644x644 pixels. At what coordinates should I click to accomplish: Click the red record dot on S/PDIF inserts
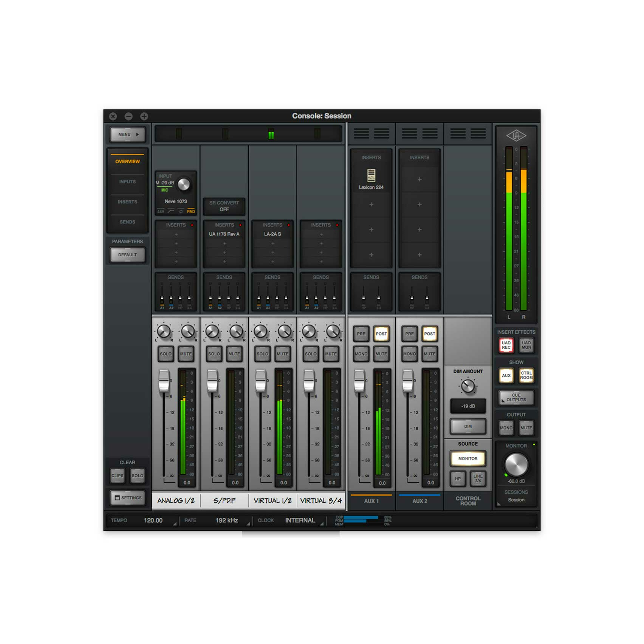coord(240,225)
